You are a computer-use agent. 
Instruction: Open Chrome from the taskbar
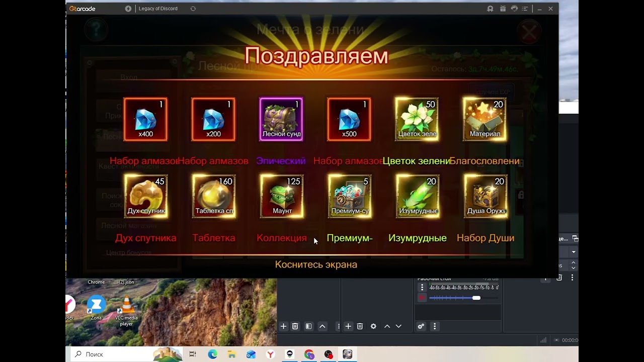point(309,354)
